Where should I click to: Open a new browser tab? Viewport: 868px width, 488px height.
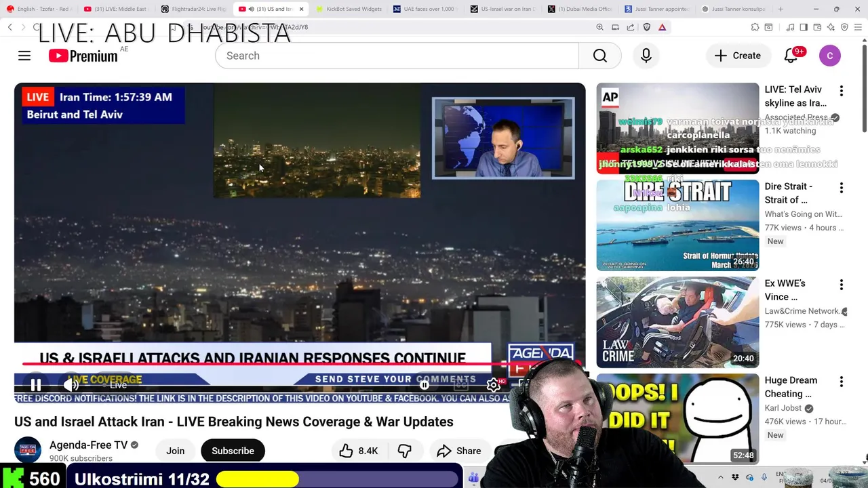pos(781,9)
